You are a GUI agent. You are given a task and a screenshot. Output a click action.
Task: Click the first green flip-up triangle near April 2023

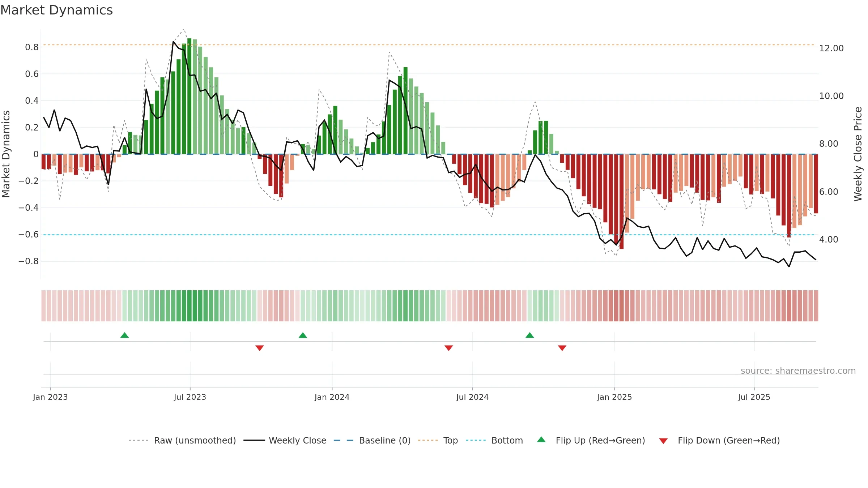[x=124, y=335]
